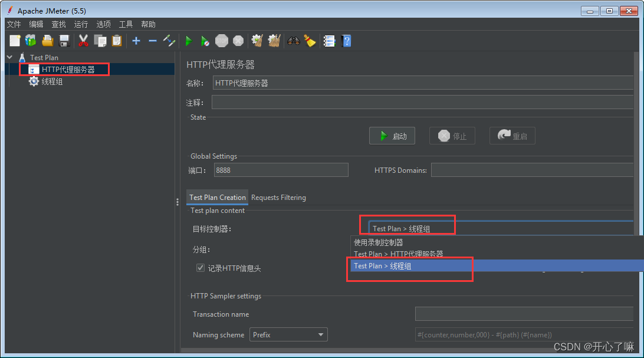Click the Clear all results icon

tap(274, 41)
